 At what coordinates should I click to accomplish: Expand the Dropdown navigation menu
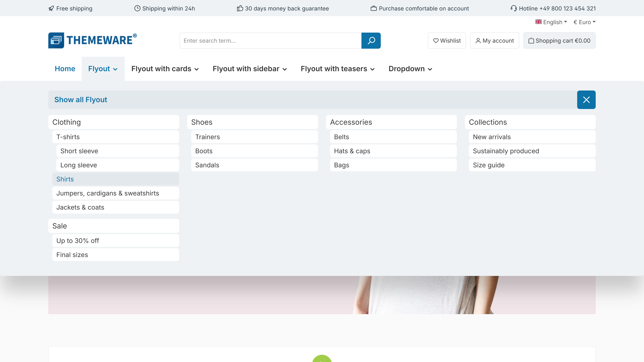[x=410, y=69]
